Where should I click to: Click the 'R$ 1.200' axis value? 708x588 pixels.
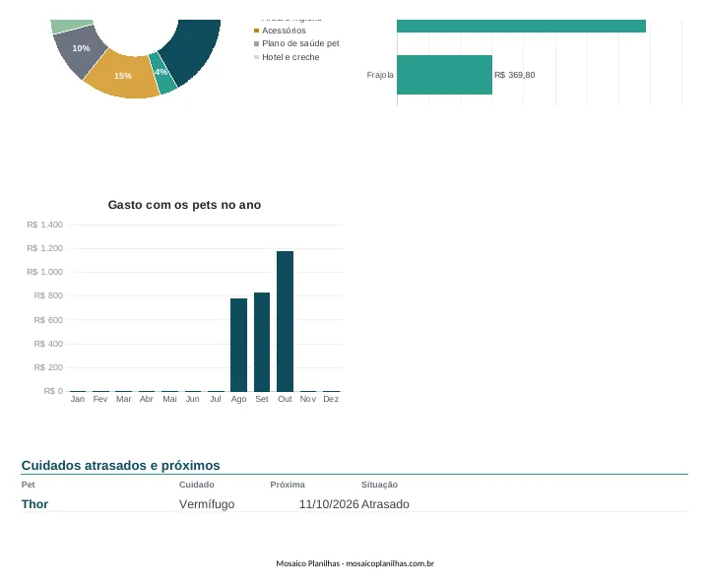pyautogui.click(x=44, y=248)
